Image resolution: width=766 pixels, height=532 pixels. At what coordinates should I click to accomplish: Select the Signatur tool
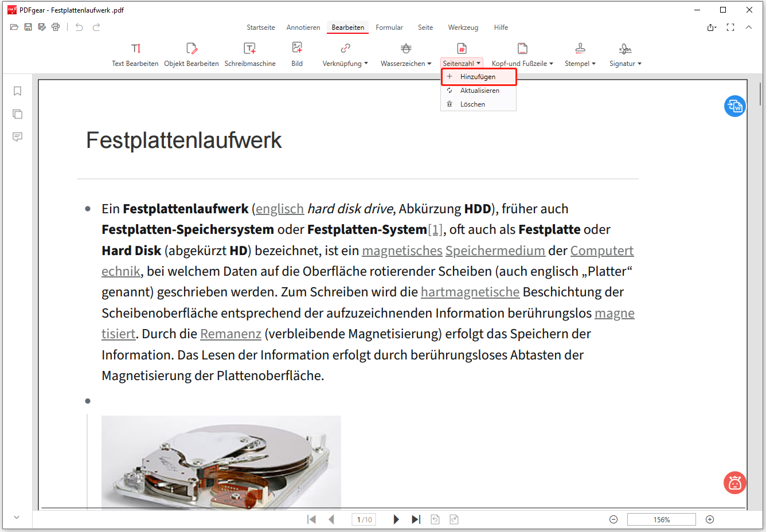(x=623, y=54)
